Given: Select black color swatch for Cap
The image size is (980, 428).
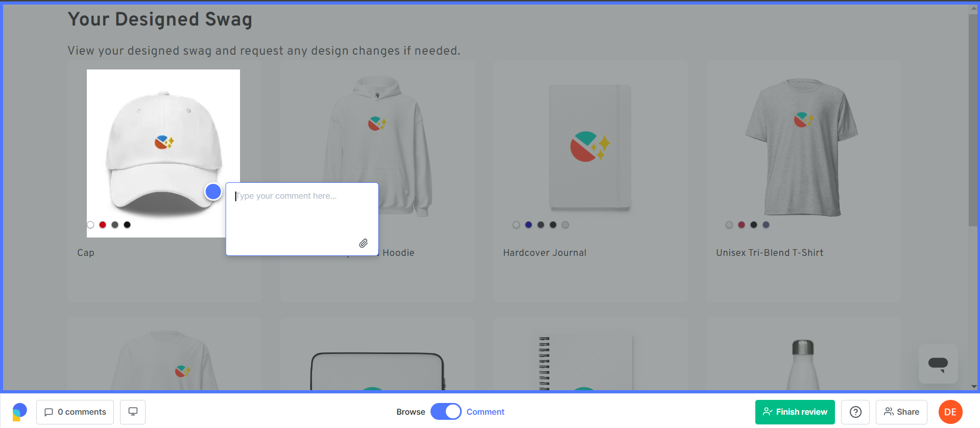Looking at the screenshot, I should coord(127,225).
